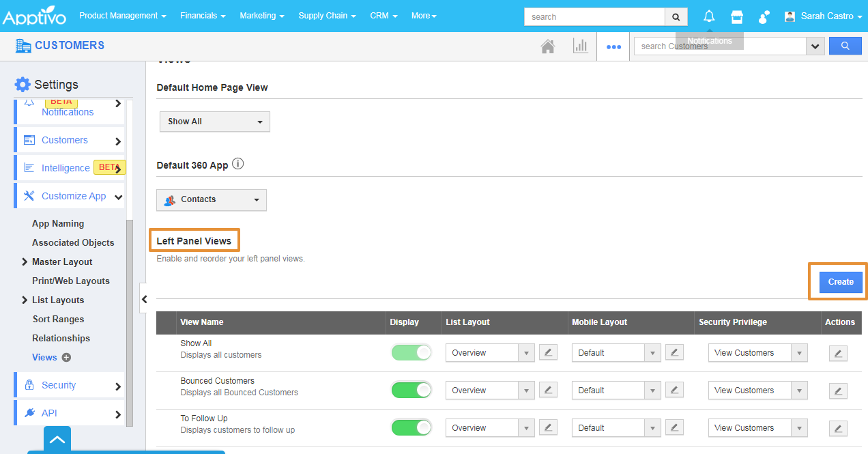This screenshot has height=454, width=868.
Task: Open the notifications bell icon
Action: click(x=709, y=16)
